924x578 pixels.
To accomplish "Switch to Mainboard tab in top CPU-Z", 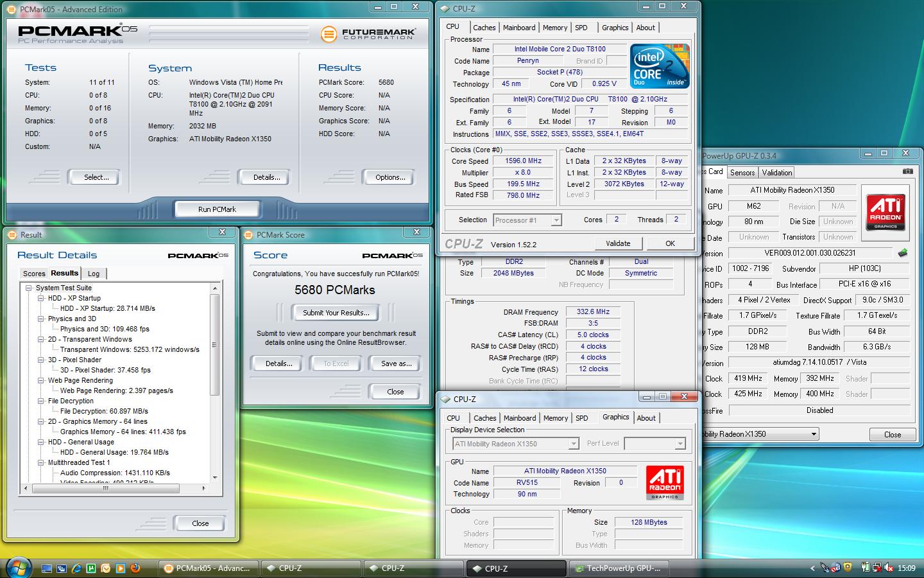I will click(519, 28).
